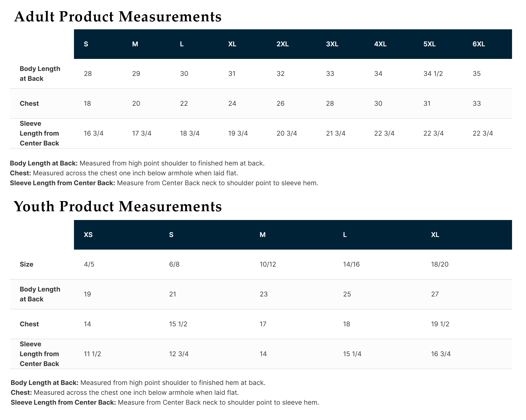Click the Size row label in youth table
Screen dimensions: 526x420
pyautogui.click(x=27, y=264)
